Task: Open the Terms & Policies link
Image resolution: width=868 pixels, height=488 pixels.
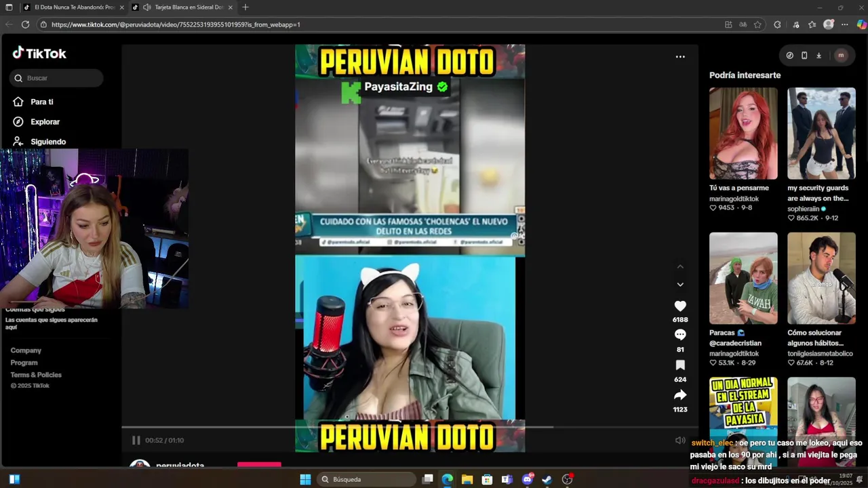Action: 36,375
